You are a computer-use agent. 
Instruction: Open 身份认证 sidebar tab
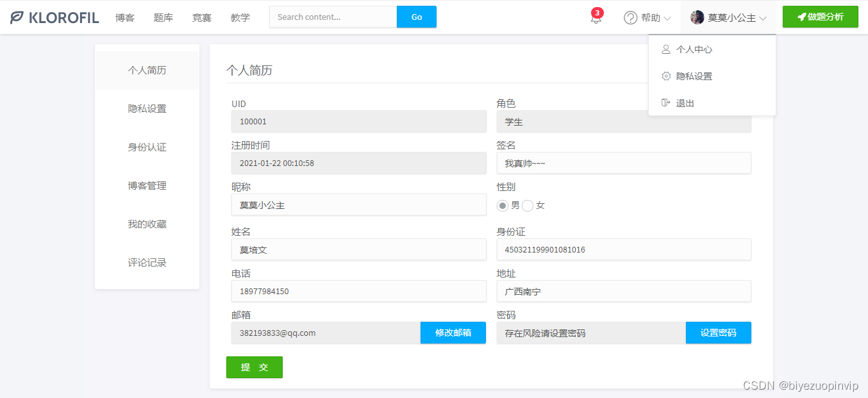click(x=147, y=147)
